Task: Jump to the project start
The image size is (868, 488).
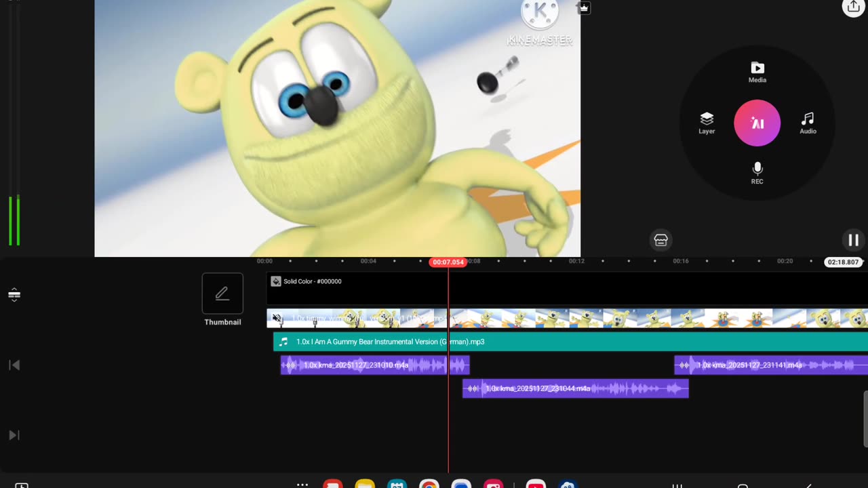Action: [14, 365]
